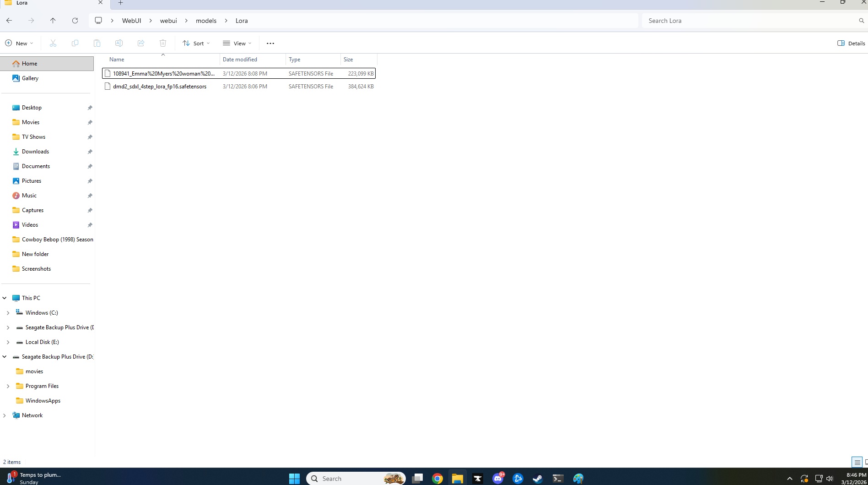Select the 108941_Emma Myers safetensors file
The height and width of the screenshot is (485, 868).
pos(239,73)
